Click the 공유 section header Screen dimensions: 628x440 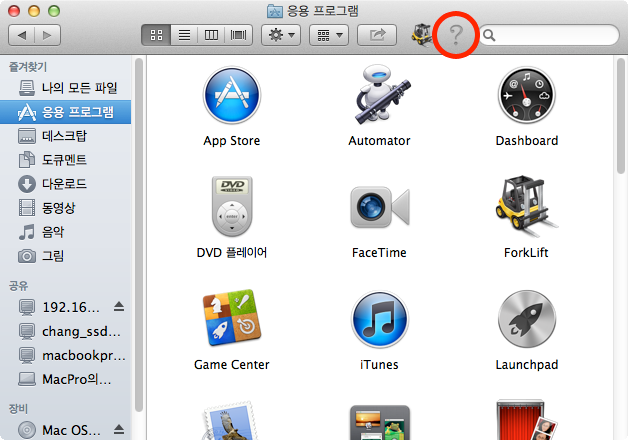(18, 286)
